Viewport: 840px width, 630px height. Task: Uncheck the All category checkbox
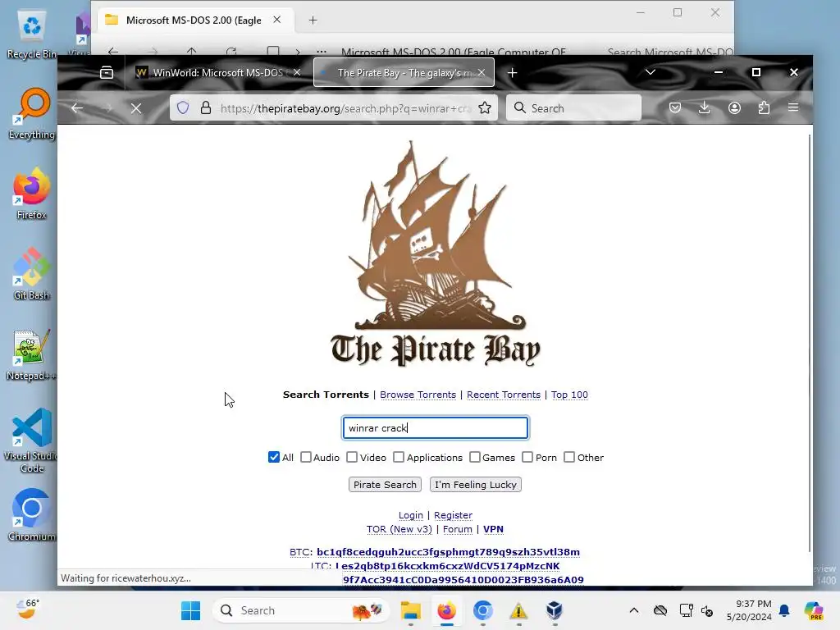274,457
